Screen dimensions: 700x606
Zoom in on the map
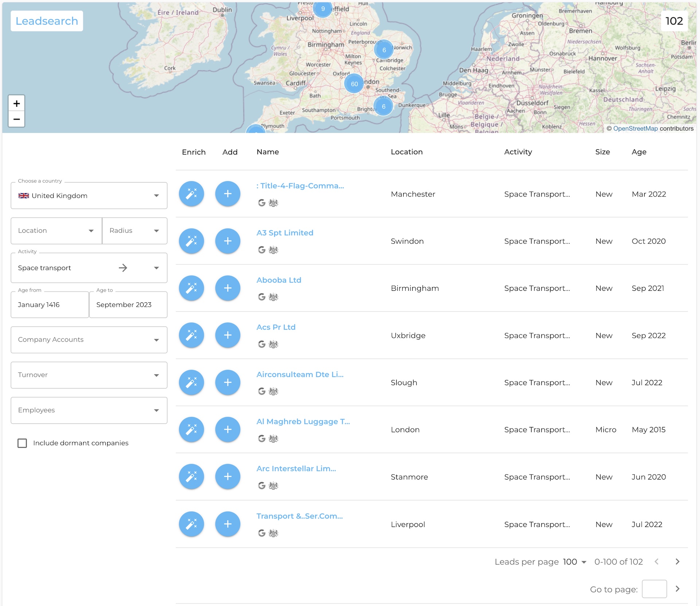16,103
